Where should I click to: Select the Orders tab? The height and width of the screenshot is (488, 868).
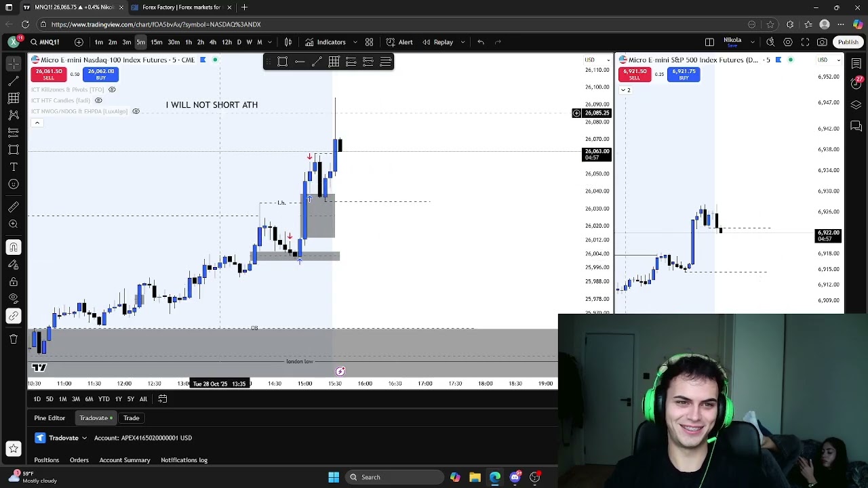[x=79, y=460]
